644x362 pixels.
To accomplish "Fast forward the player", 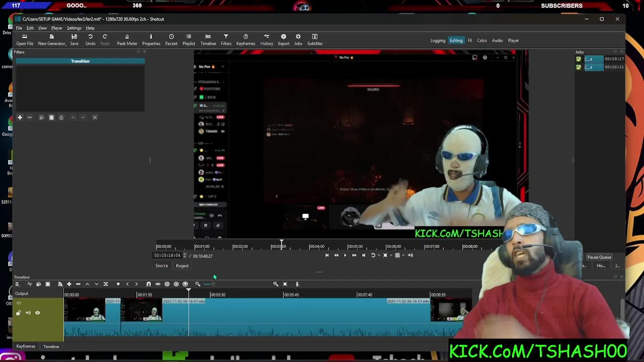I will click(x=354, y=255).
